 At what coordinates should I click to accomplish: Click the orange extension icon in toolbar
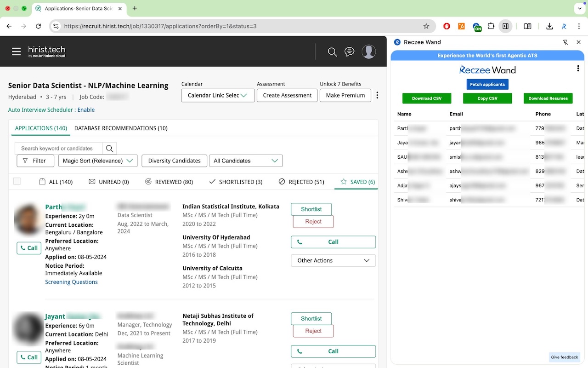click(x=461, y=26)
